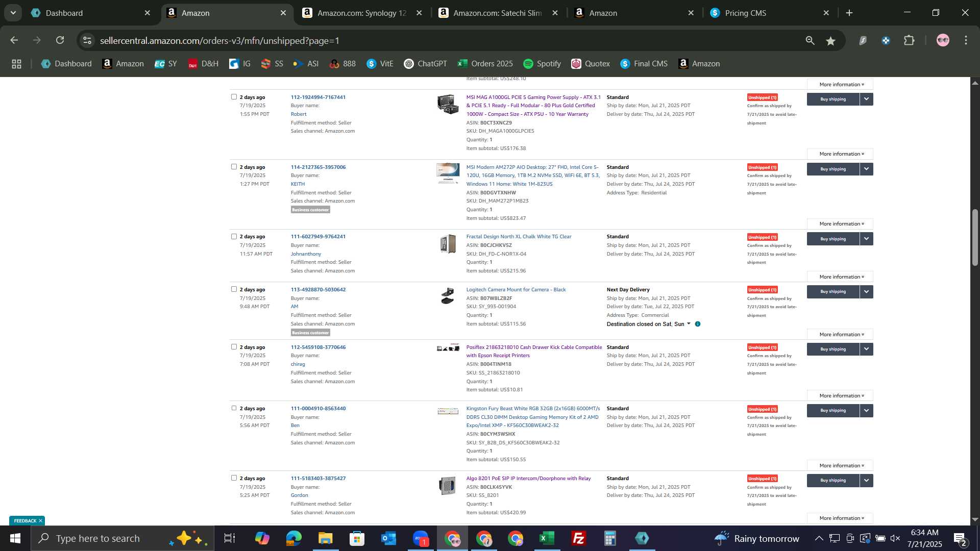Expand Buy shipping dropdown for Fractal Design order
Viewport: 980px width, 551px height.
[866, 239]
